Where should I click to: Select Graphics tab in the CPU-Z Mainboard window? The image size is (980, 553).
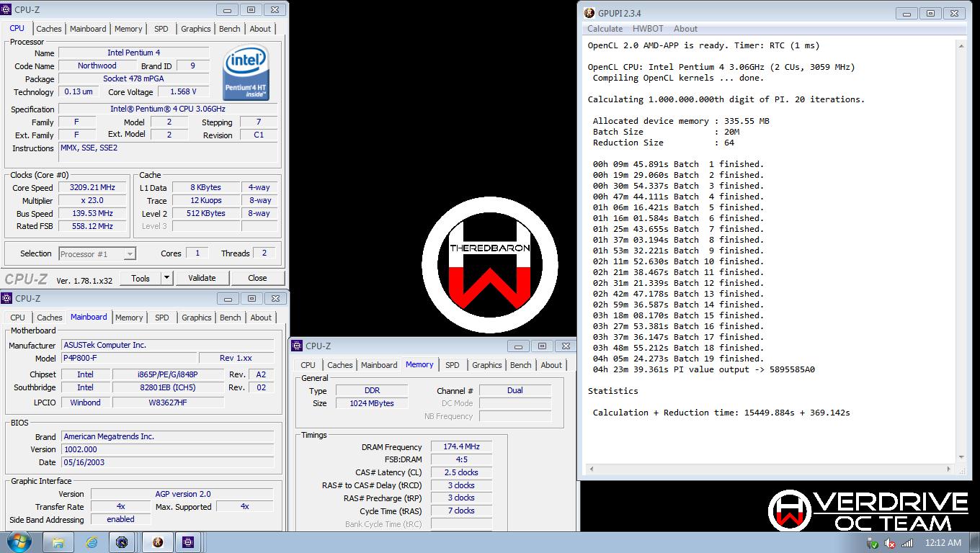tap(197, 318)
